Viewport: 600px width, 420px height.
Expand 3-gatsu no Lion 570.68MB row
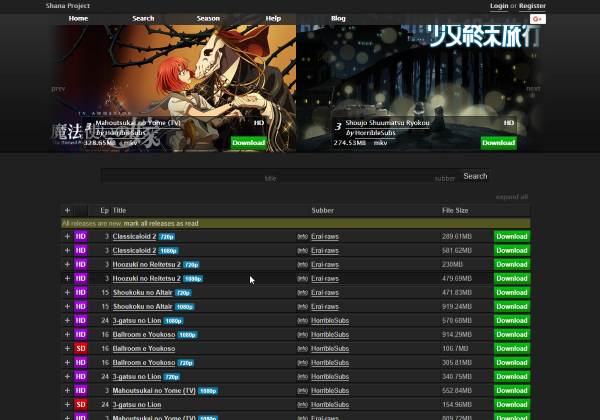point(67,321)
